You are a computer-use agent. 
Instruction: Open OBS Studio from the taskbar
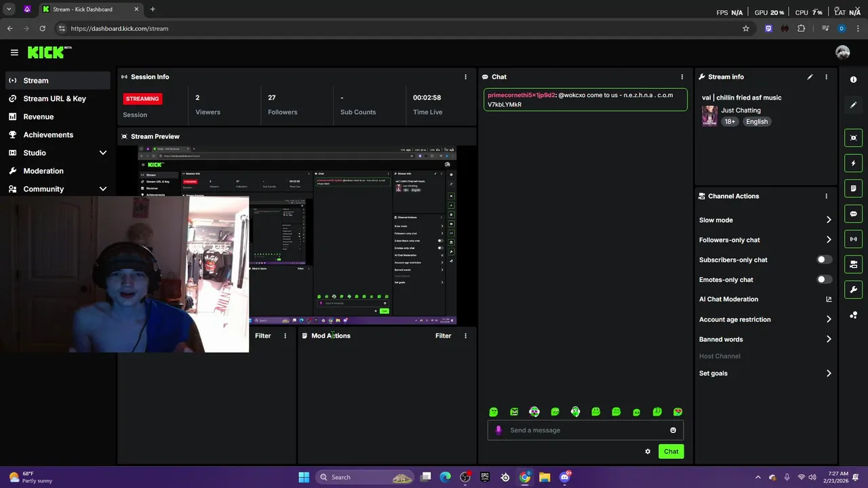click(465, 477)
